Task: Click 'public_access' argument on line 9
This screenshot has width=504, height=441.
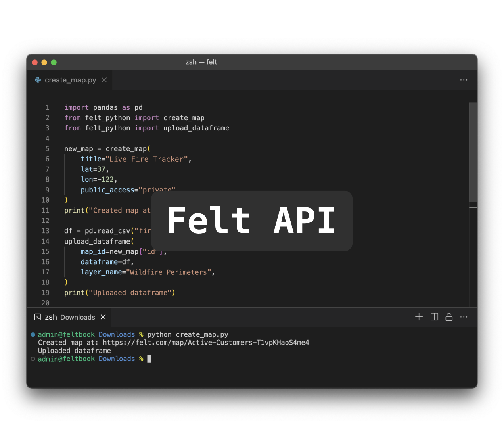Action: point(107,190)
